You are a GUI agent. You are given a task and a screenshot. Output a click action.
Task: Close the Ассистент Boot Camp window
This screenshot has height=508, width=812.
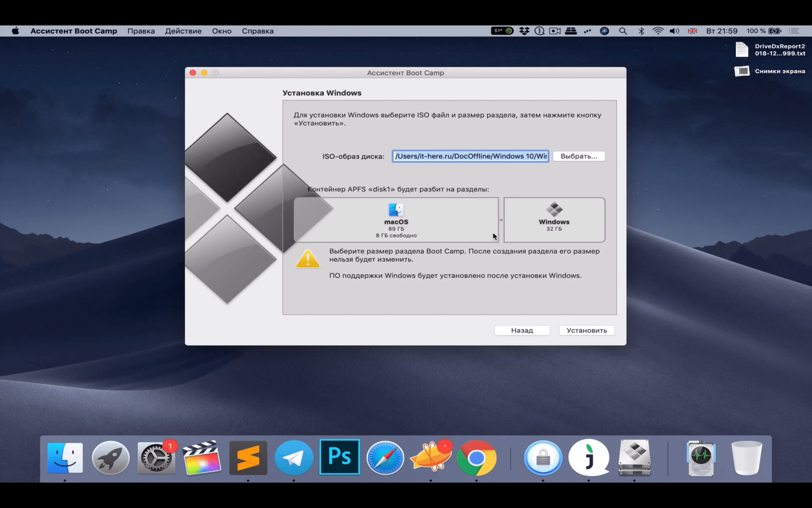click(193, 73)
